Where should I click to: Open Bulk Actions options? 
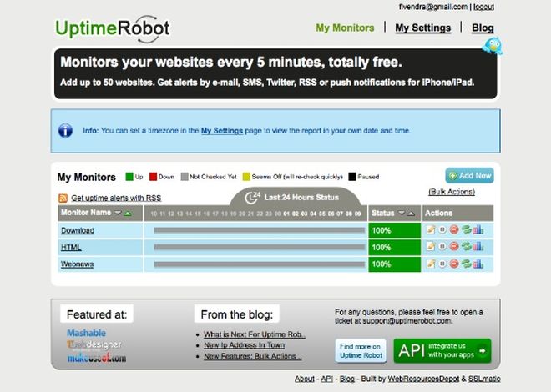click(x=452, y=192)
